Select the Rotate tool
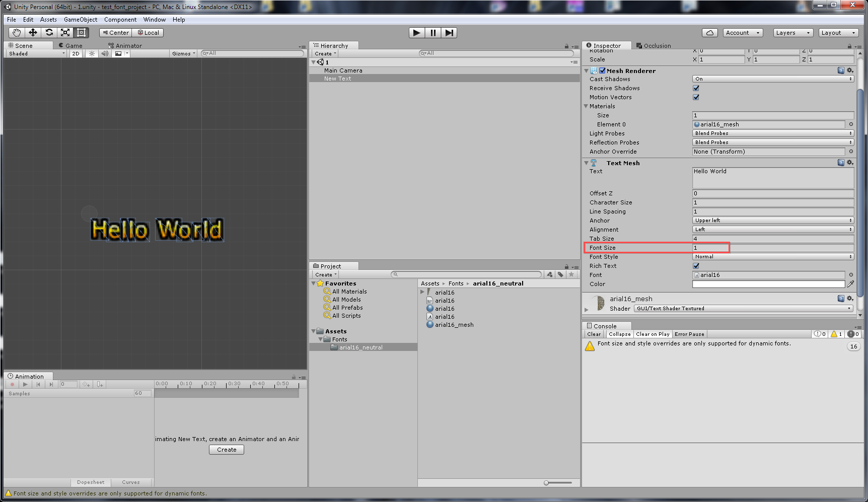868x502 pixels. (x=49, y=32)
